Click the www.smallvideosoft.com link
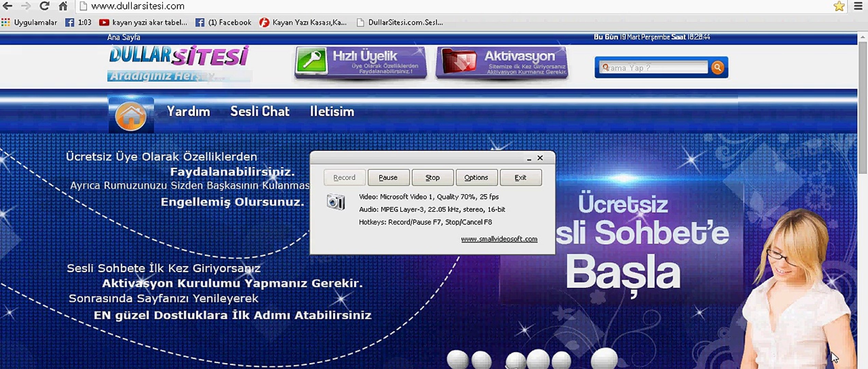 pyautogui.click(x=499, y=239)
